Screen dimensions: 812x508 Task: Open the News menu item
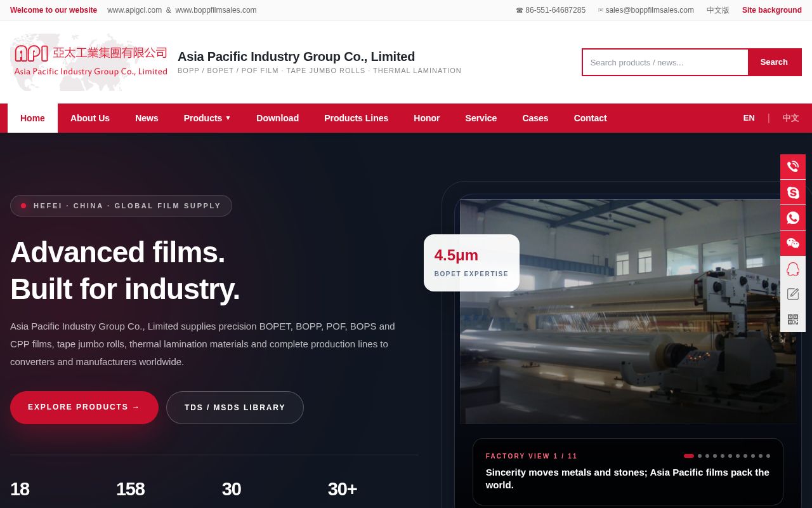[147, 118]
